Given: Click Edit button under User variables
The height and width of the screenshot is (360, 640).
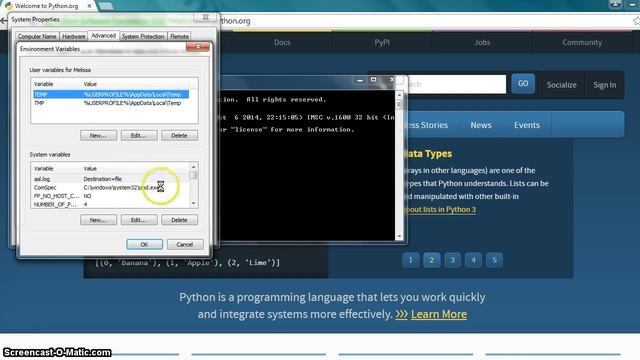Looking at the screenshot, I should click(139, 136).
